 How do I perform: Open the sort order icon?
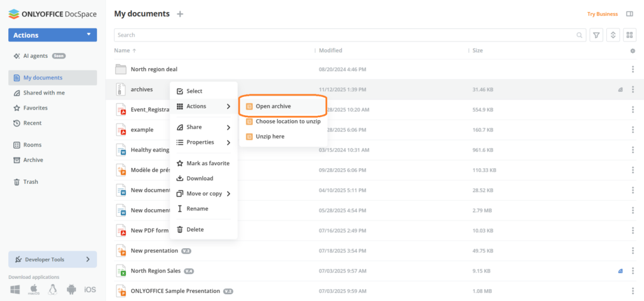613,35
